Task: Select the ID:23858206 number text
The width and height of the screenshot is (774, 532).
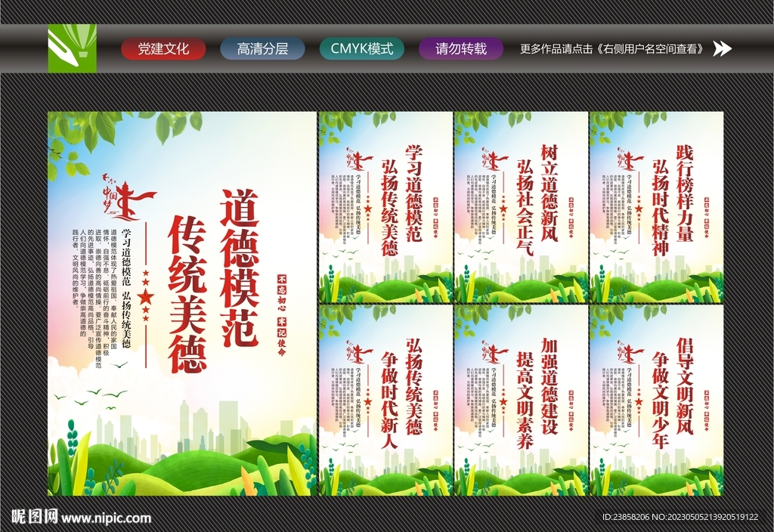Action: pos(626,517)
